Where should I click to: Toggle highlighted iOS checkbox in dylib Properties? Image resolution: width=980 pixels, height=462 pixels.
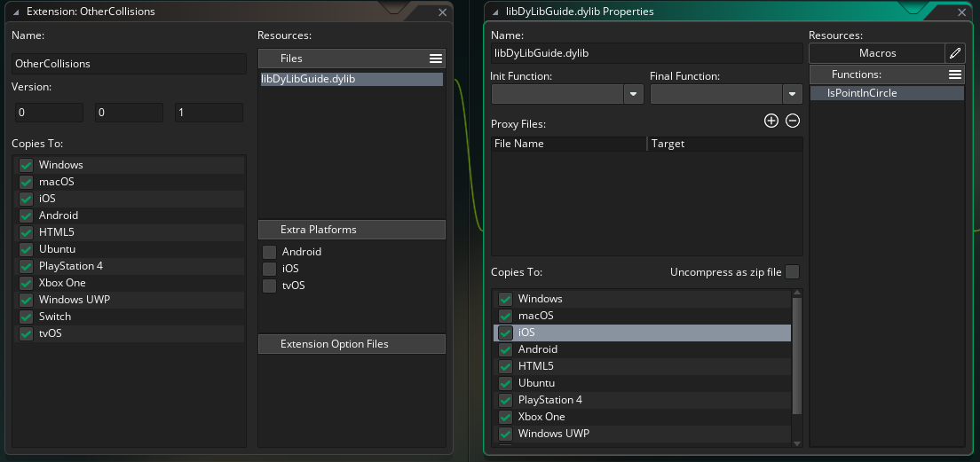click(505, 333)
